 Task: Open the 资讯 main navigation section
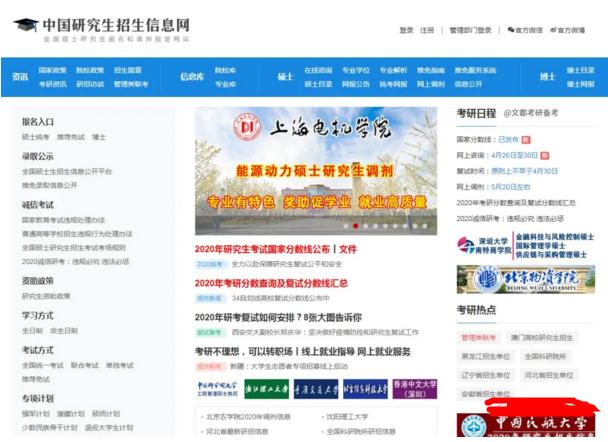(x=20, y=77)
